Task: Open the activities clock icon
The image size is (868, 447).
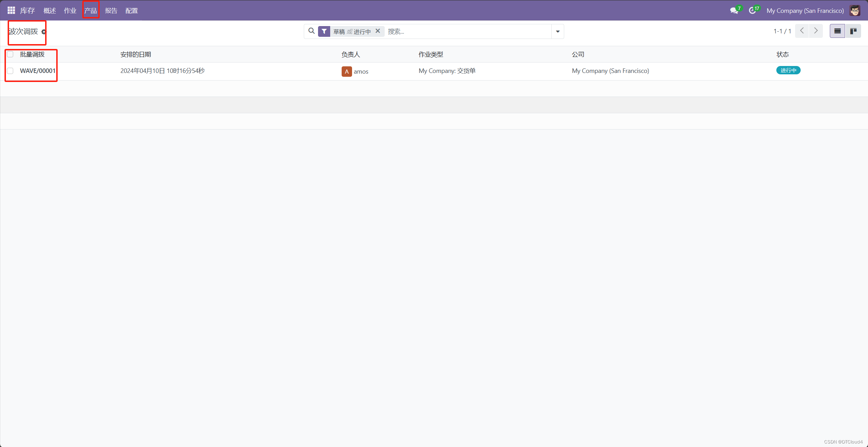Action: coord(752,10)
